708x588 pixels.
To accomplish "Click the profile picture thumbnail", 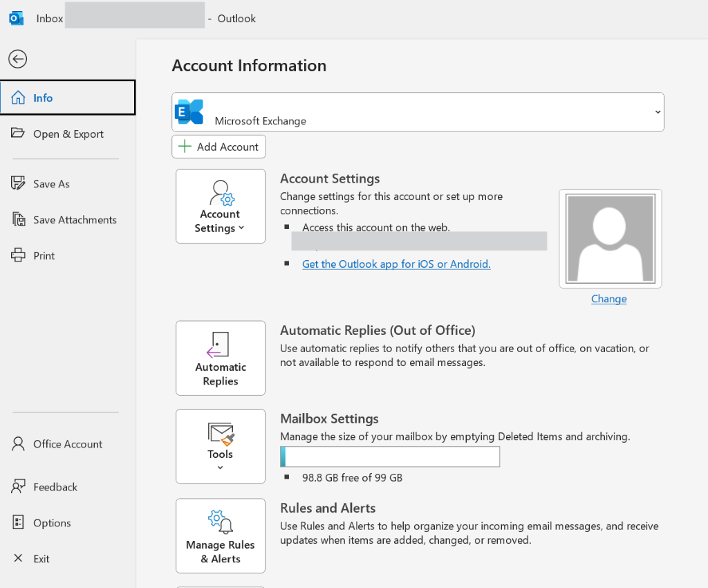I will pyautogui.click(x=610, y=238).
